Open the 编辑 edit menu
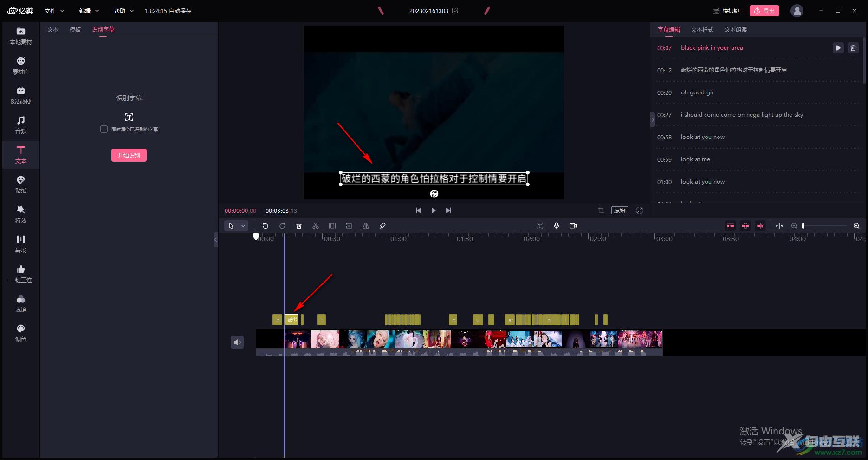 click(x=89, y=11)
